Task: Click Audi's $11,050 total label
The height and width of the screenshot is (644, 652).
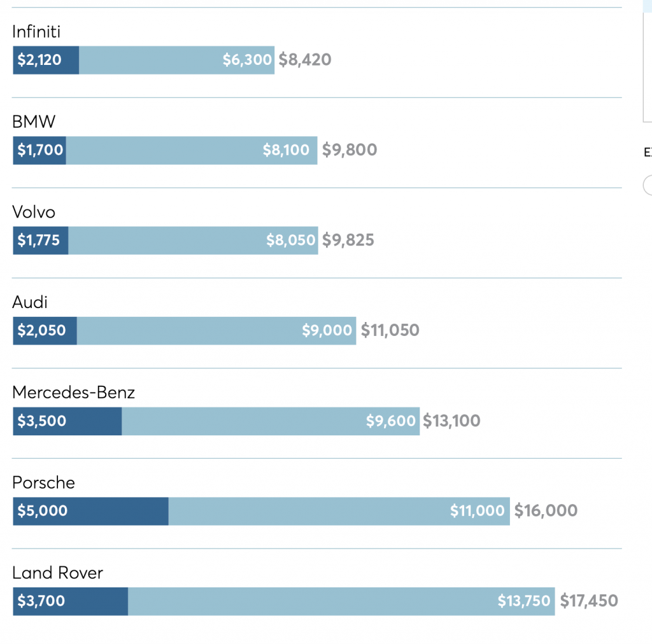Action: pos(390,331)
